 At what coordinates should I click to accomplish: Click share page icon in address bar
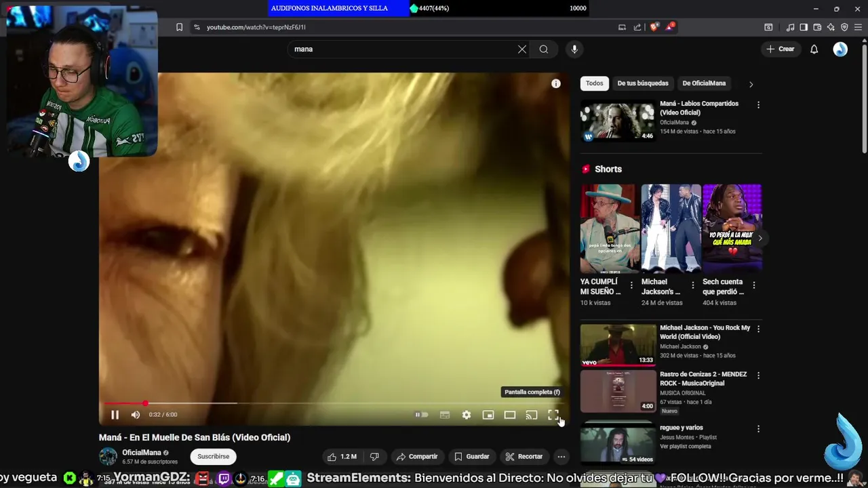637,27
